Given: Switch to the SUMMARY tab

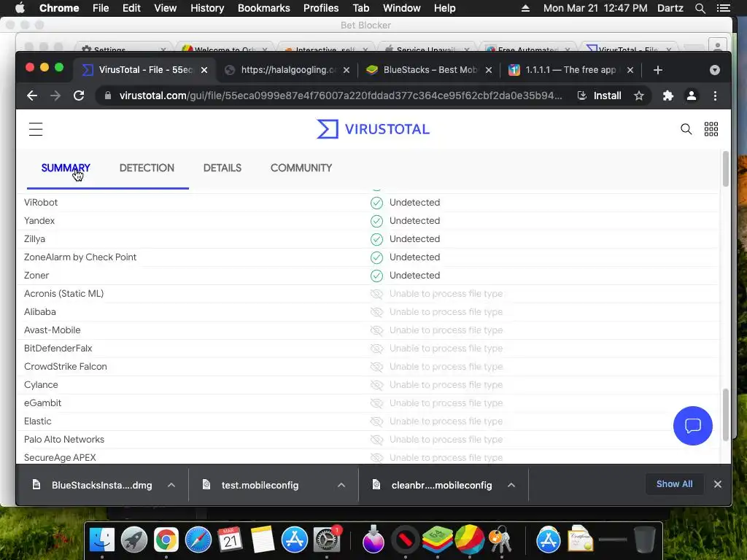Looking at the screenshot, I should click(x=66, y=168).
